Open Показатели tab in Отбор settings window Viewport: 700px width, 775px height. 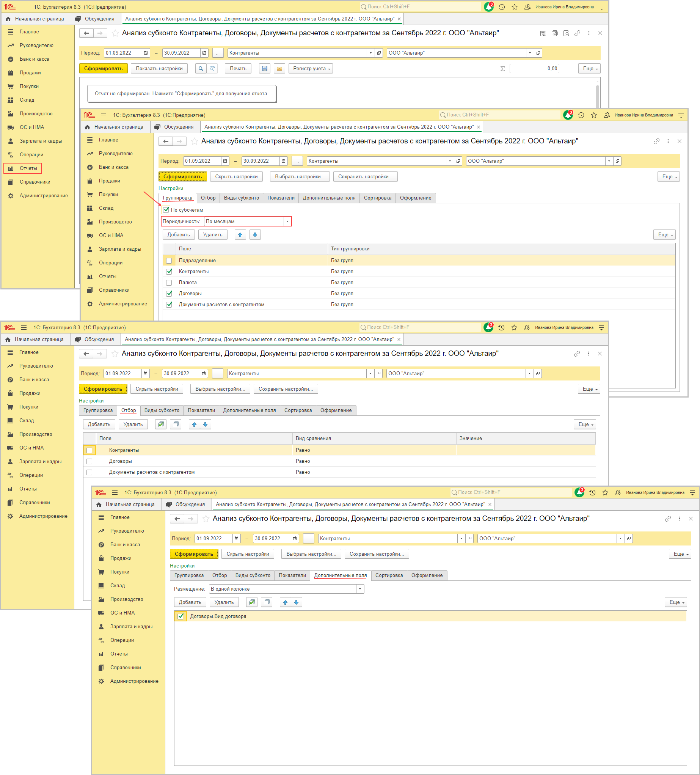[201, 410]
